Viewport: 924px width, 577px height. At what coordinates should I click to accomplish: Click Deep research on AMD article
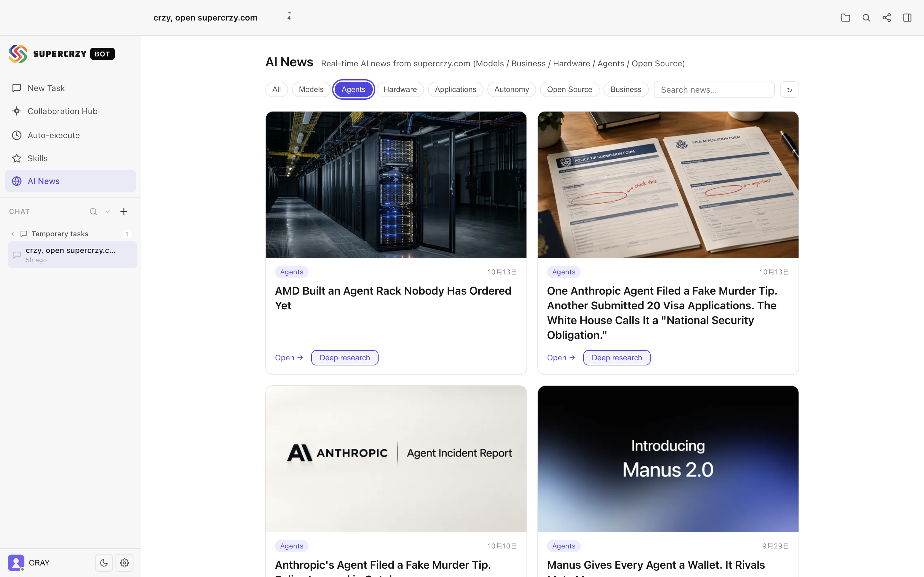click(344, 357)
